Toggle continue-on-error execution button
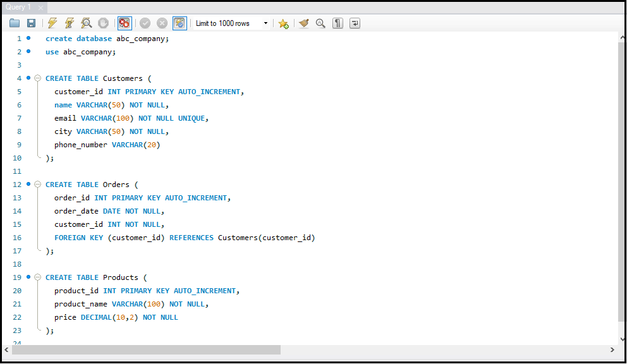 (125, 23)
